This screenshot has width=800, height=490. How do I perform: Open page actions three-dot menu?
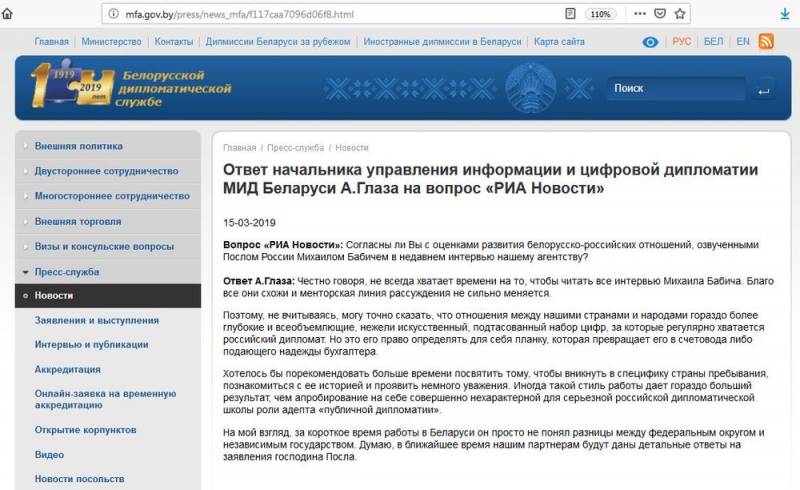click(x=640, y=14)
